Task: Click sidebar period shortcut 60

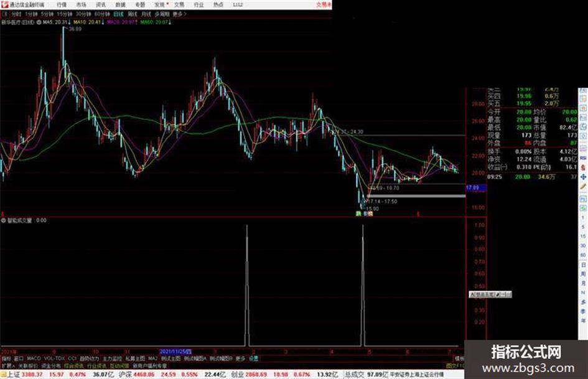Action: tap(583, 255)
